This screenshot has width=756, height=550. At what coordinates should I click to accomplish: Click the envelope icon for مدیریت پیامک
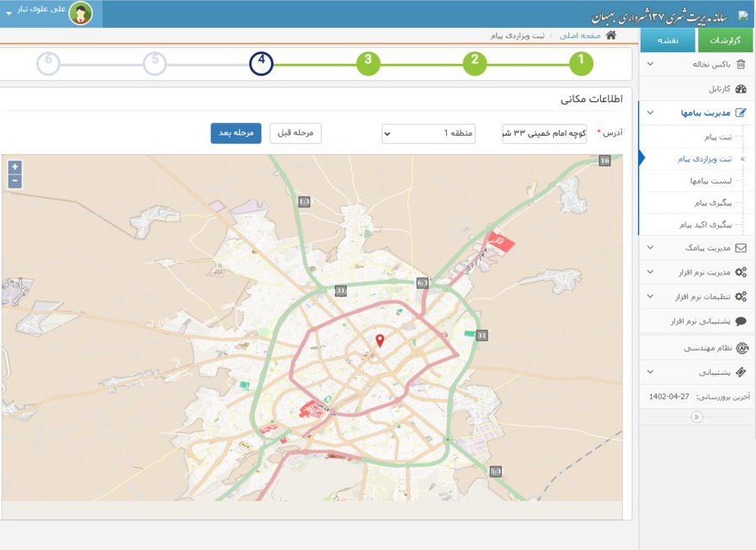[x=741, y=248]
